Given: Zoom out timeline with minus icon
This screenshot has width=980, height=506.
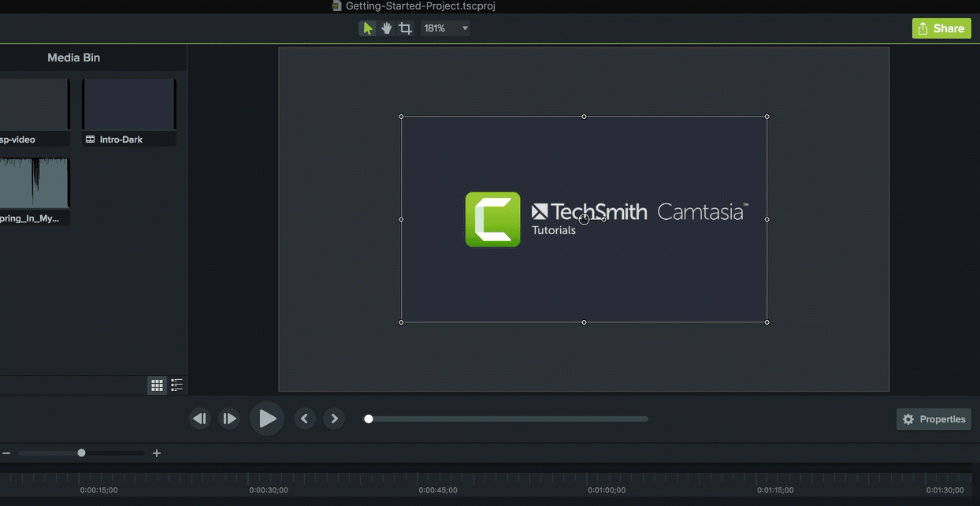Looking at the screenshot, I should point(6,453).
